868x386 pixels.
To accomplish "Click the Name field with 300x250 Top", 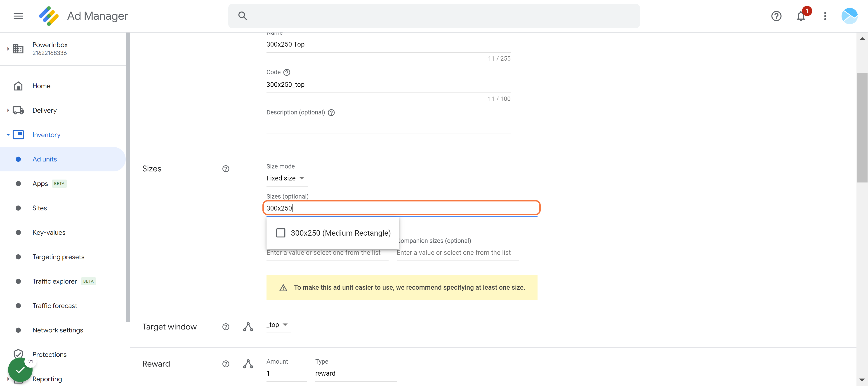I will 388,44.
